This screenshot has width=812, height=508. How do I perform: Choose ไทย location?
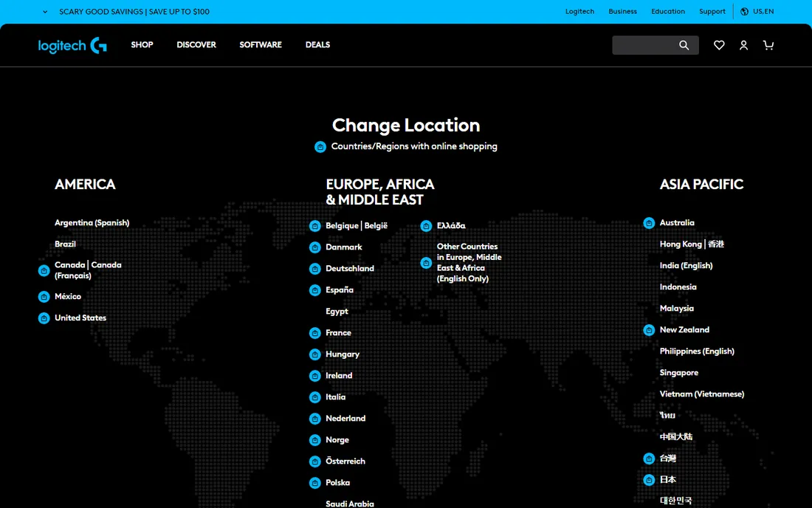(667, 415)
